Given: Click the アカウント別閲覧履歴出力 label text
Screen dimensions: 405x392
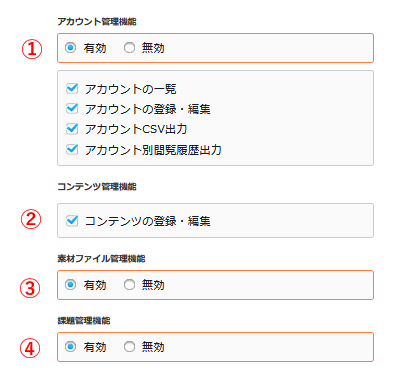Looking at the screenshot, I should [x=153, y=150].
